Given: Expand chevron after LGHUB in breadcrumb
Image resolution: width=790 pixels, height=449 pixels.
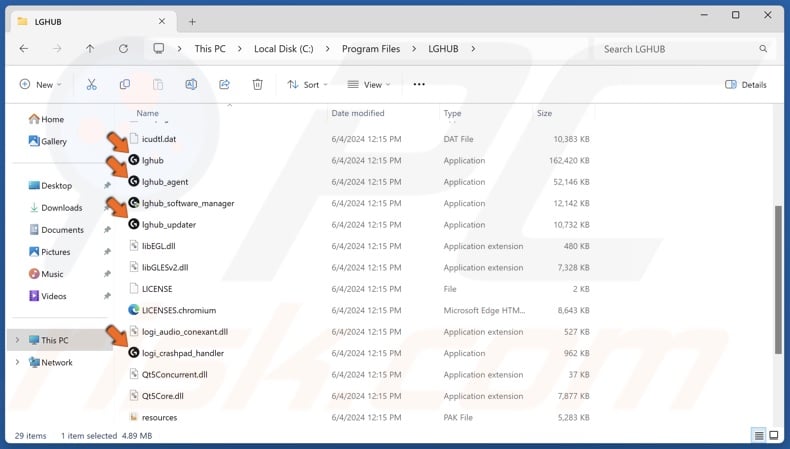Looking at the screenshot, I should pyautogui.click(x=473, y=49).
